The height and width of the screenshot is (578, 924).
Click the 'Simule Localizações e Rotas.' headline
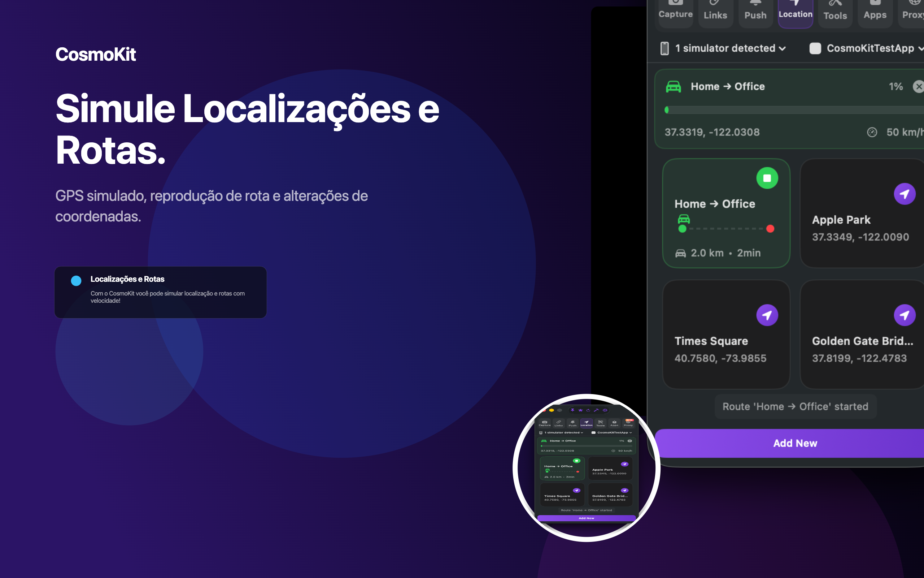click(x=247, y=129)
